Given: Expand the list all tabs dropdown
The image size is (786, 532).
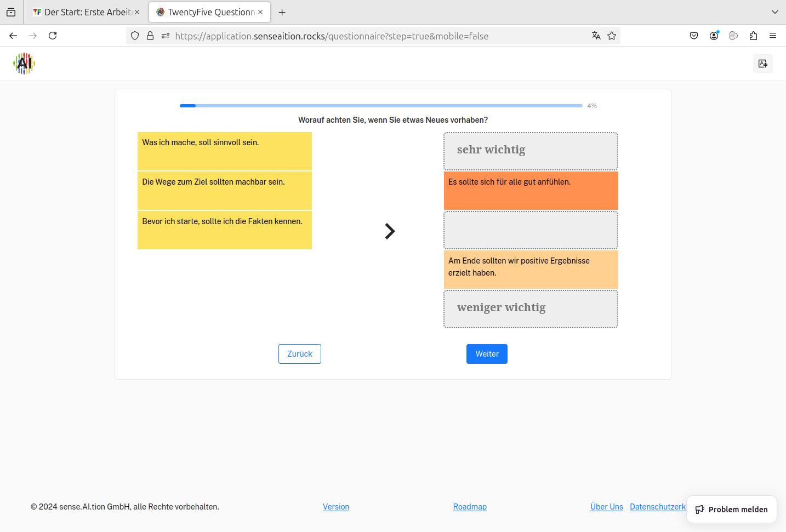Looking at the screenshot, I should [x=774, y=12].
